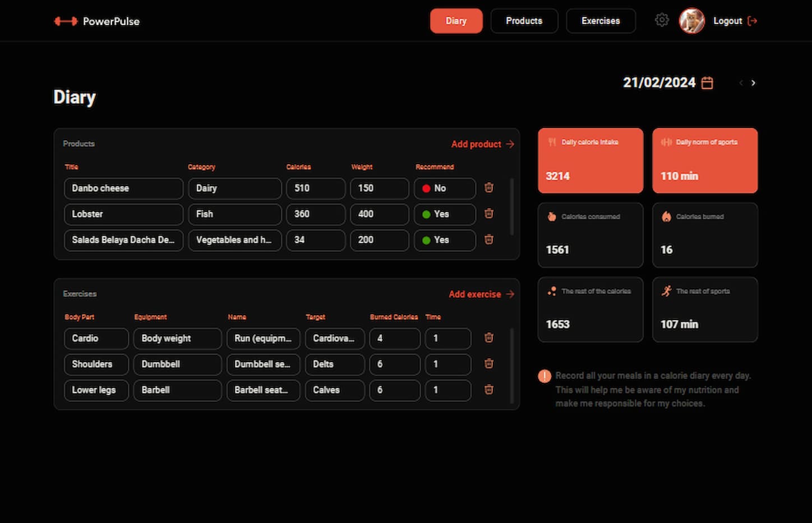Delete the Lower legs Barbell exercise
Image resolution: width=812 pixels, height=523 pixels.
(488, 390)
